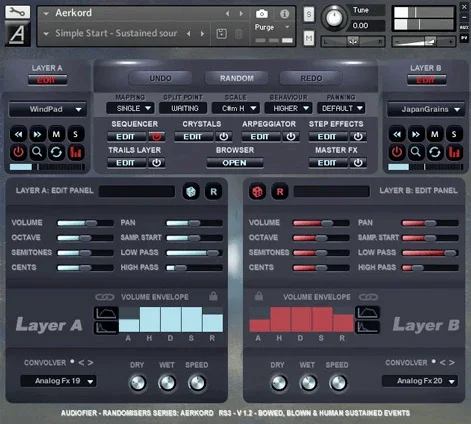471x424 pixels.
Task: Click Layer B red bars icon
Action: click(x=454, y=152)
